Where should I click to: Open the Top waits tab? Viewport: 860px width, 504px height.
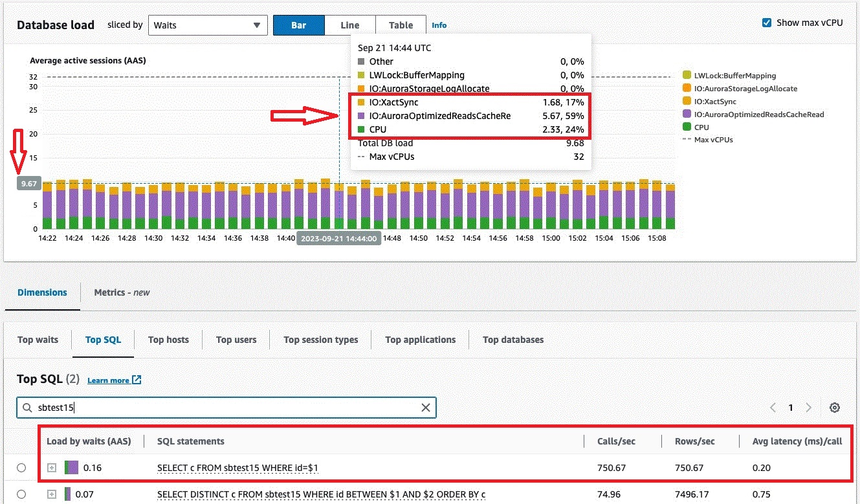coord(38,340)
